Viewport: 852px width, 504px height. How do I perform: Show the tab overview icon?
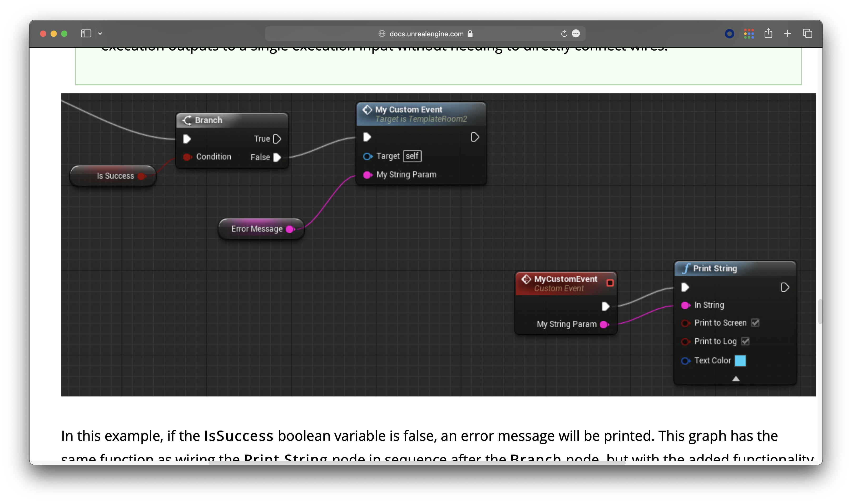pos(808,34)
